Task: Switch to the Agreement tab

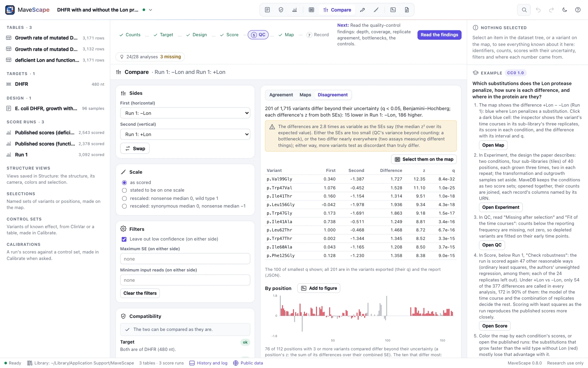Action: [x=281, y=95]
